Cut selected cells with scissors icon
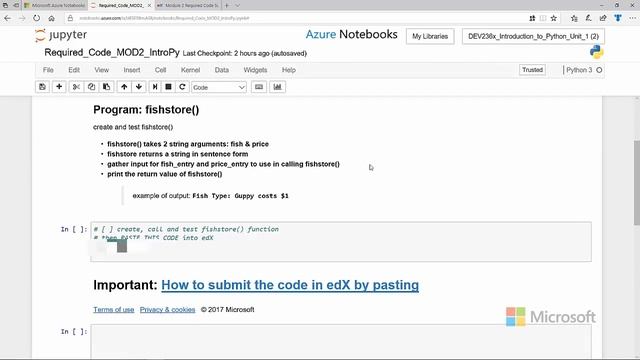The width and height of the screenshot is (640, 360). click(x=76, y=87)
